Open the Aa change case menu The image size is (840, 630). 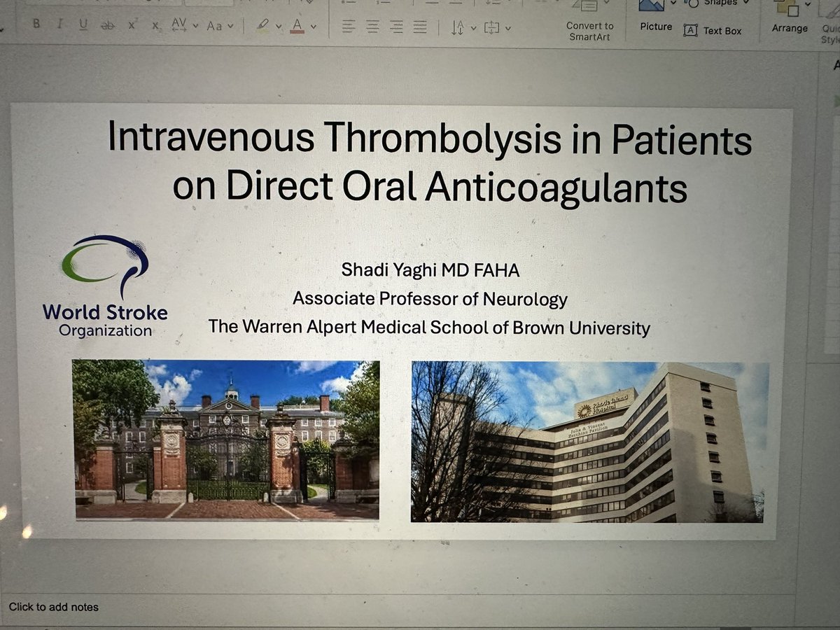(x=214, y=27)
